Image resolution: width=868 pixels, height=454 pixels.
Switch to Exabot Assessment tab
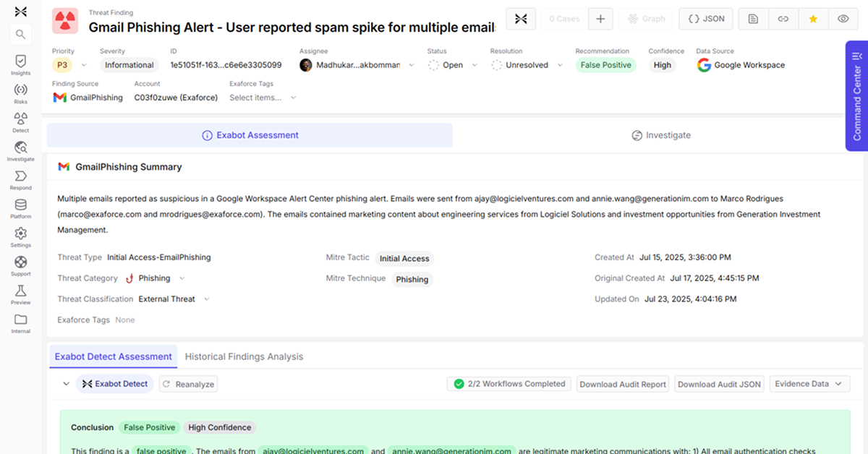click(250, 135)
